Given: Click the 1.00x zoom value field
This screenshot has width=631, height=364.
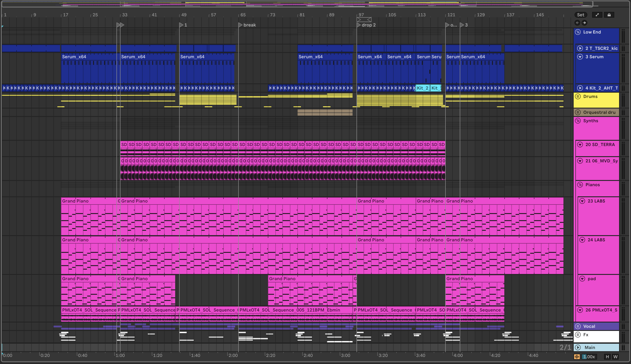Looking at the screenshot, I should pyautogui.click(x=589, y=357).
